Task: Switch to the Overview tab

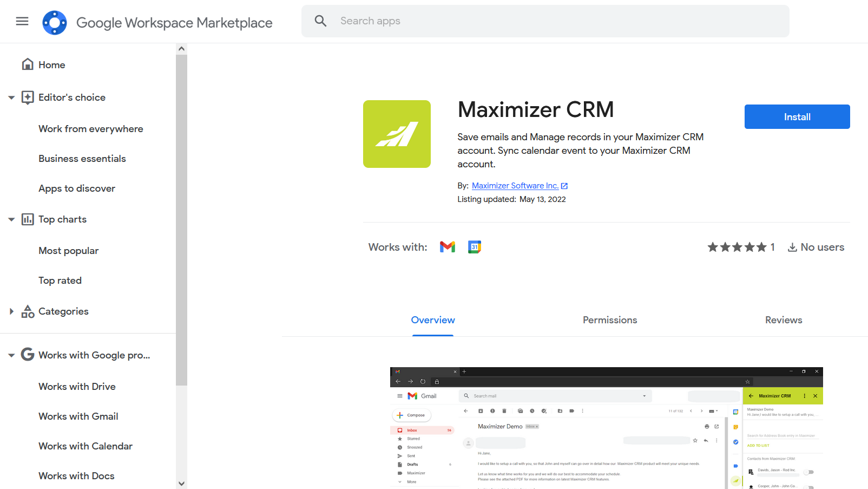Action: tap(433, 320)
